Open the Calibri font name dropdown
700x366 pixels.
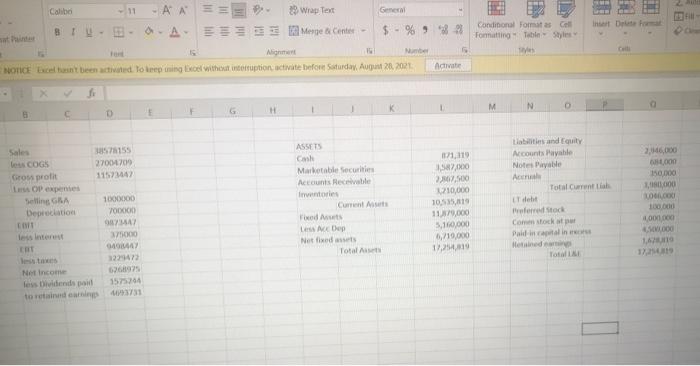click(121, 11)
